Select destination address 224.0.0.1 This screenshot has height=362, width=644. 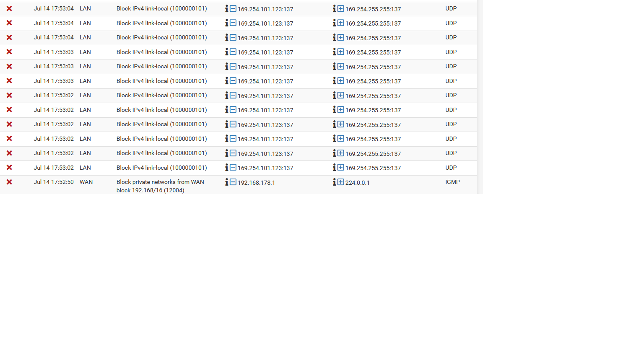357,183
